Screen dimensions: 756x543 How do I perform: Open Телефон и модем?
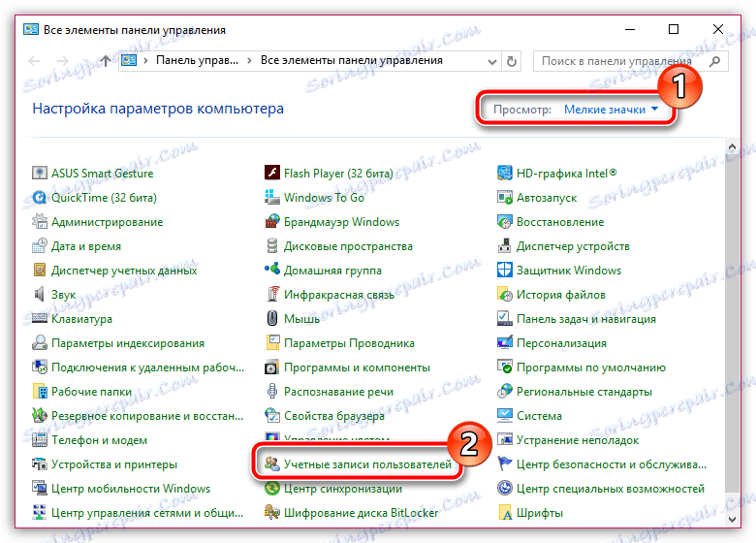(89, 440)
